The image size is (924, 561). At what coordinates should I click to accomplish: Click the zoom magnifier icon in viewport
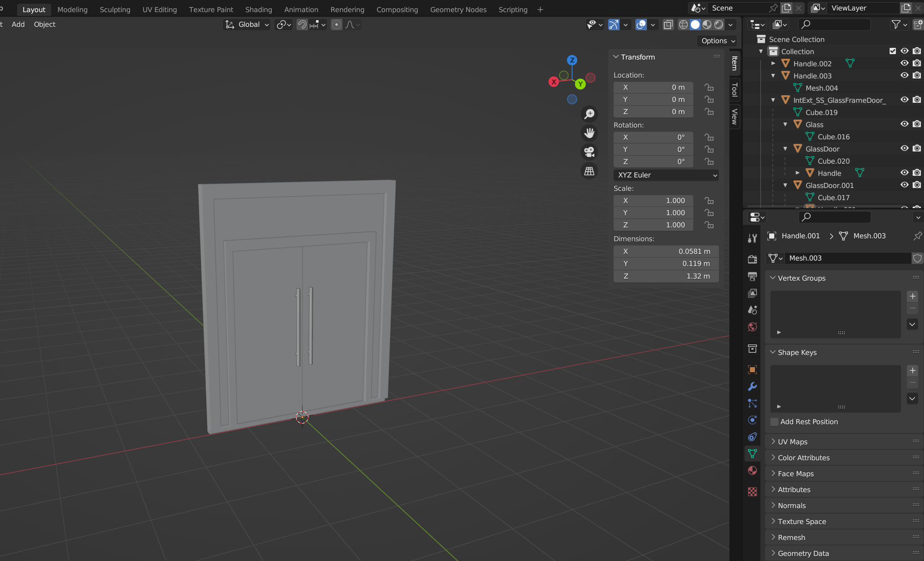click(589, 114)
